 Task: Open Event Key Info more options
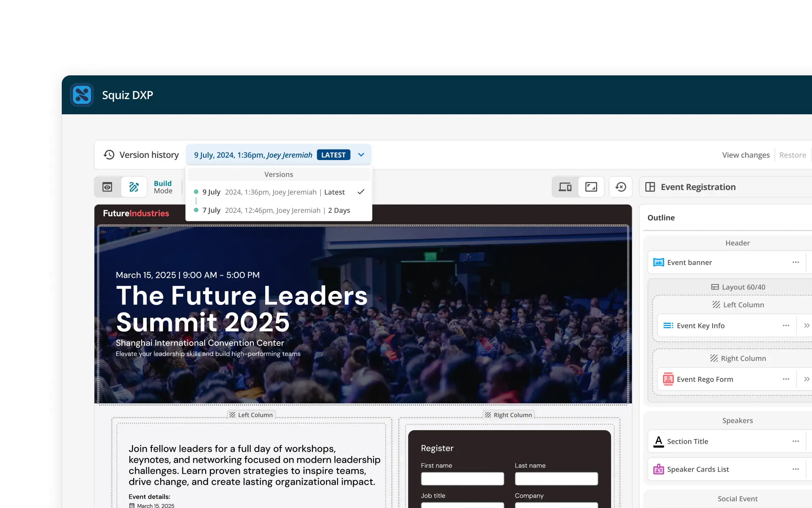(x=786, y=326)
